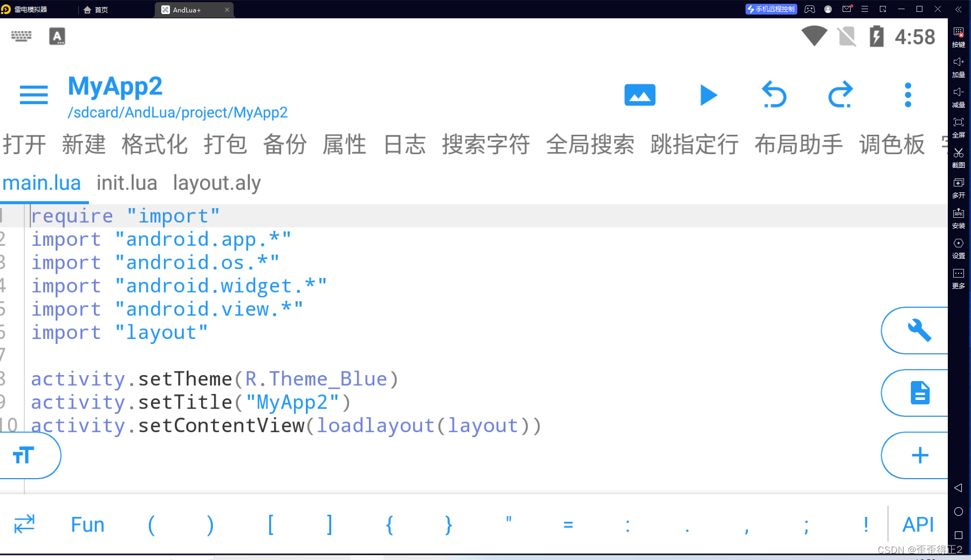This screenshot has width=971, height=560.
Task: Insert exclamation mark symbol
Action: coord(866,524)
